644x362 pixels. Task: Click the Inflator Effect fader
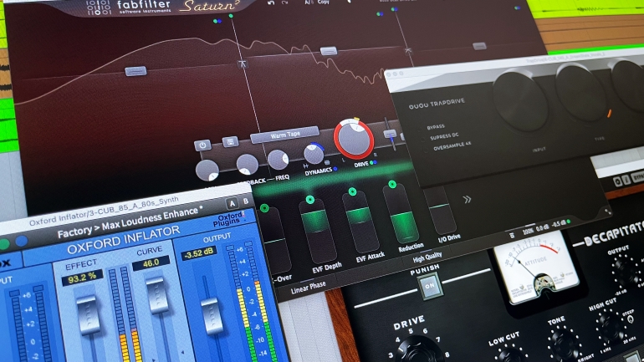tap(89, 315)
